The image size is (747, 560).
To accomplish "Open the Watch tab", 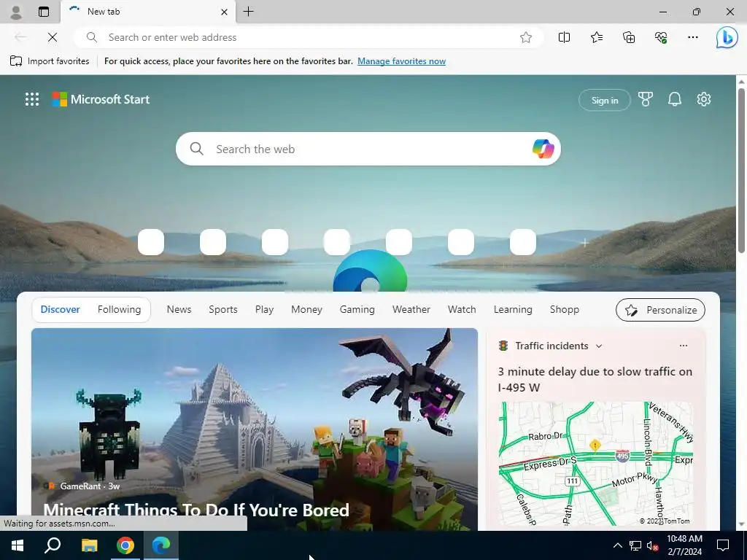I will pyautogui.click(x=462, y=309).
